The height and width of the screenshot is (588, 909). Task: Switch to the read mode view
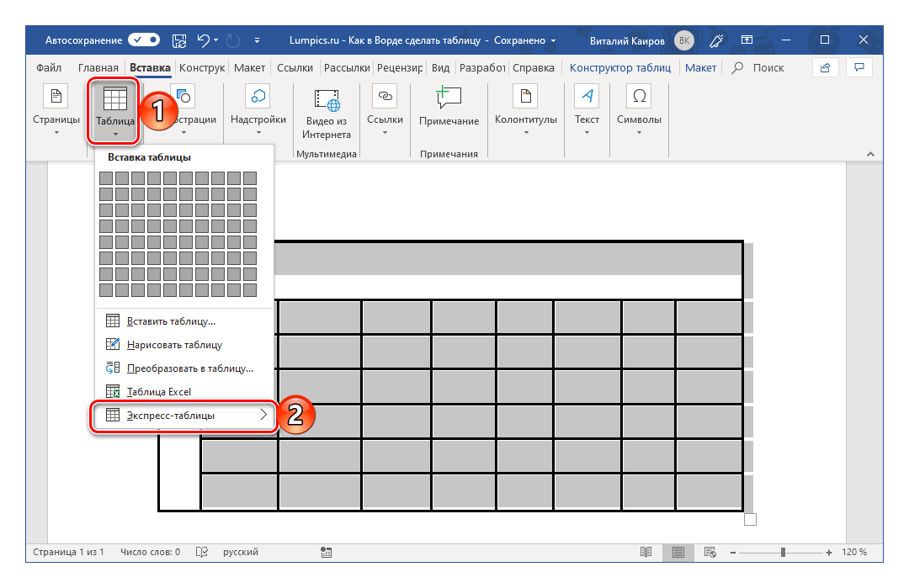click(646, 553)
